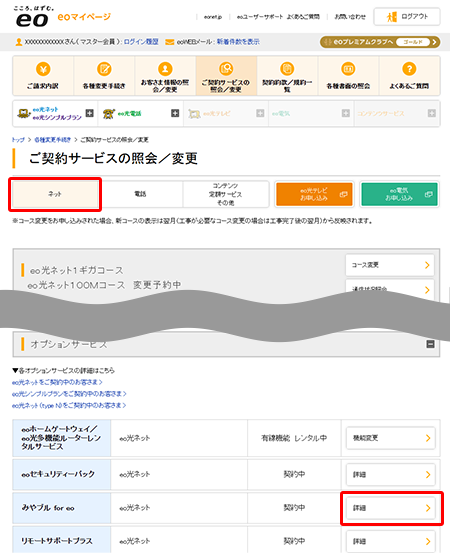
Task: Open 各種変更手続き pencil icon menu
Action: [x=104, y=69]
